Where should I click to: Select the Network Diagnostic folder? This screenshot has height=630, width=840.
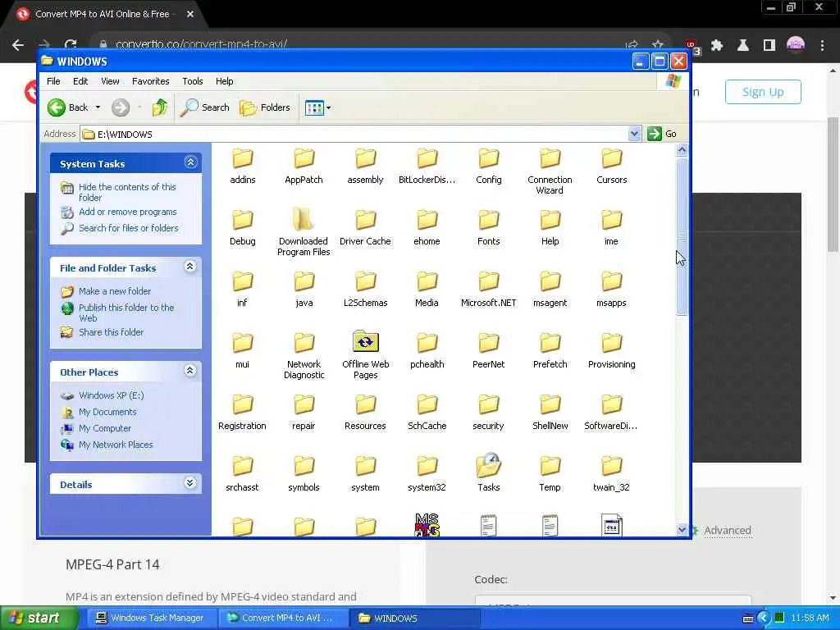(x=304, y=354)
